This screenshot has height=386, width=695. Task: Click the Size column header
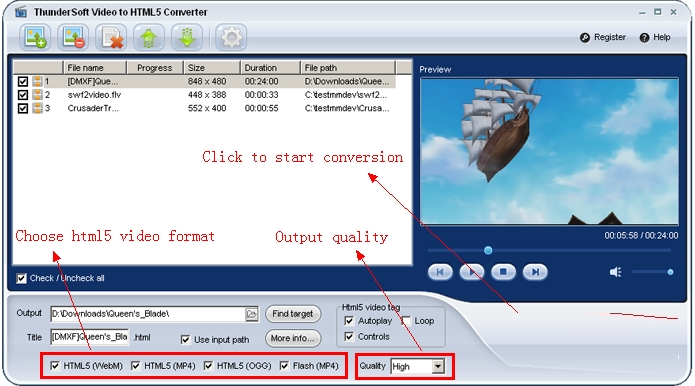coord(212,68)
